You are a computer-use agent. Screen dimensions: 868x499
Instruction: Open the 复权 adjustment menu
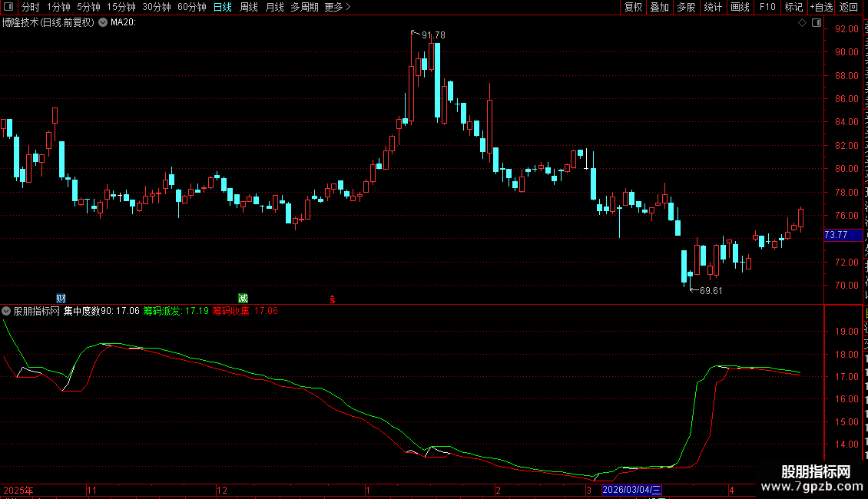tap(633, 7)
